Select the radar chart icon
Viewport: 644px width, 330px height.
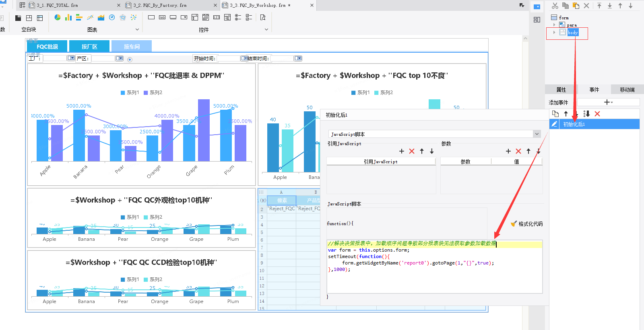(123, 17)
